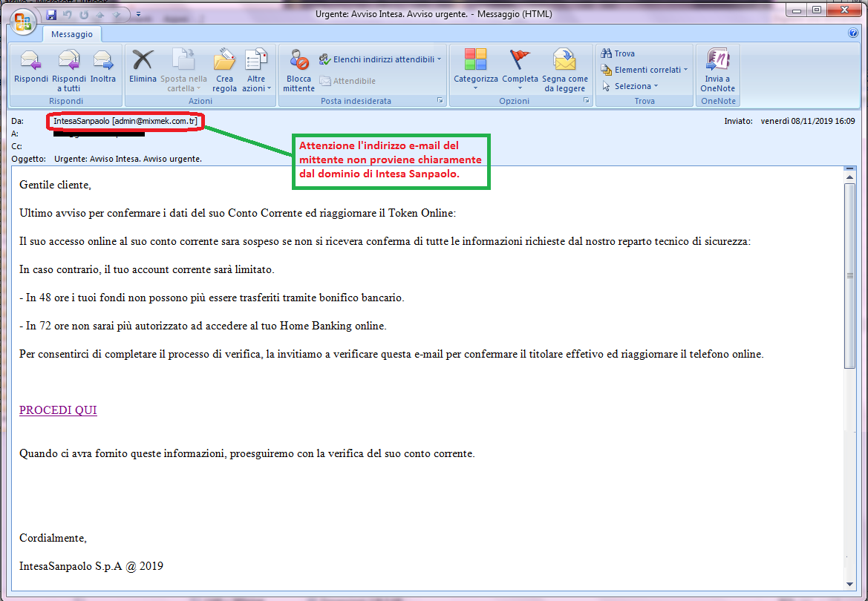Click the Undo icon in quick access toolbar

click(x=68, y=14)
